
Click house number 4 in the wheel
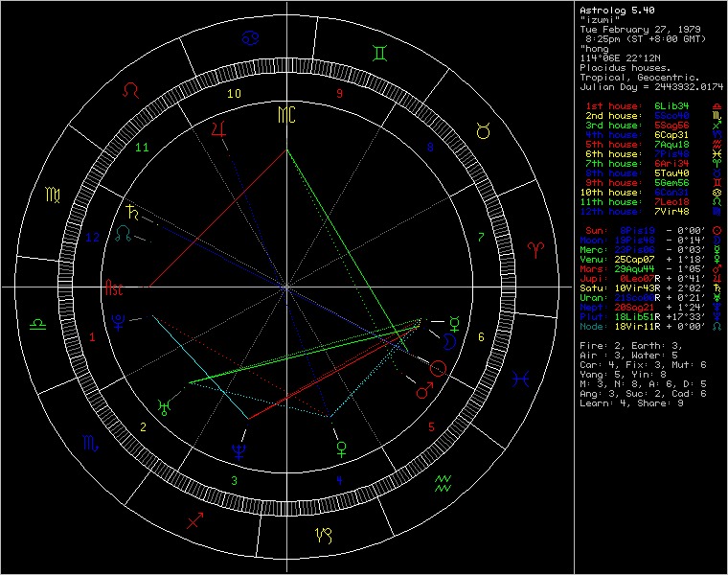[x=339, y=481]
